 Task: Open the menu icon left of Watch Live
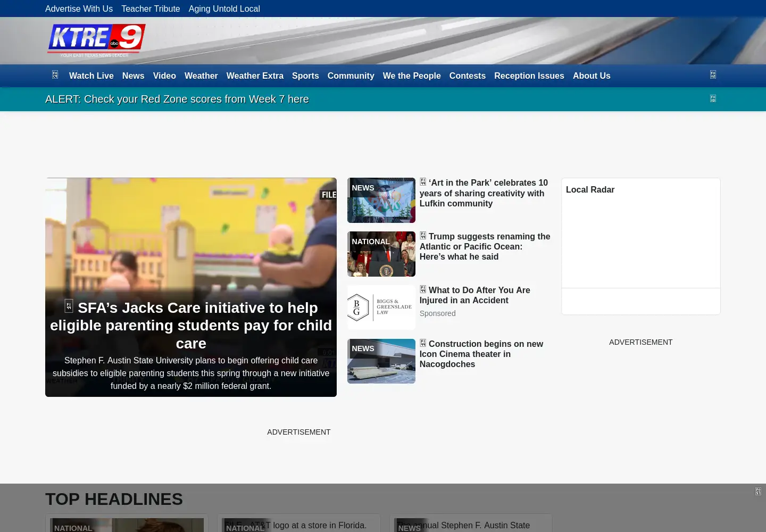[x=55, y=75]
